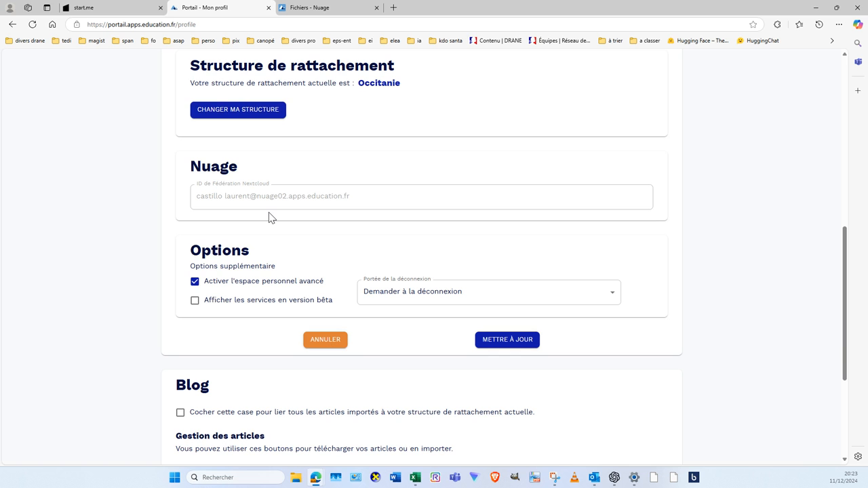Enable Afficher les services en version bêta

195,300
